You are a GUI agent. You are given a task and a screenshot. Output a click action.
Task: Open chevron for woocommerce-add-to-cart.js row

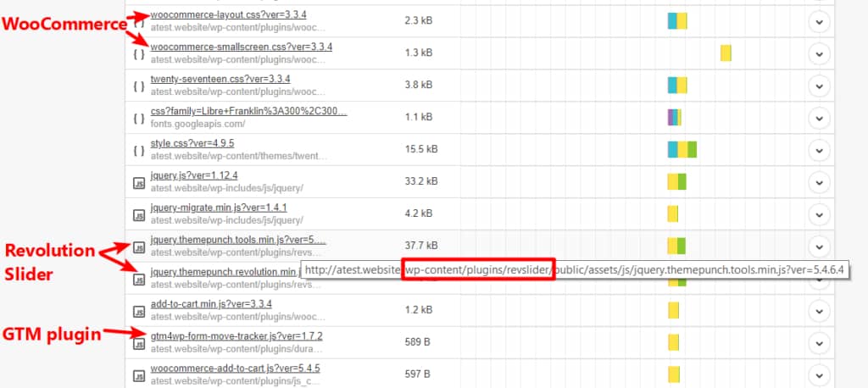tap(820, 376)
